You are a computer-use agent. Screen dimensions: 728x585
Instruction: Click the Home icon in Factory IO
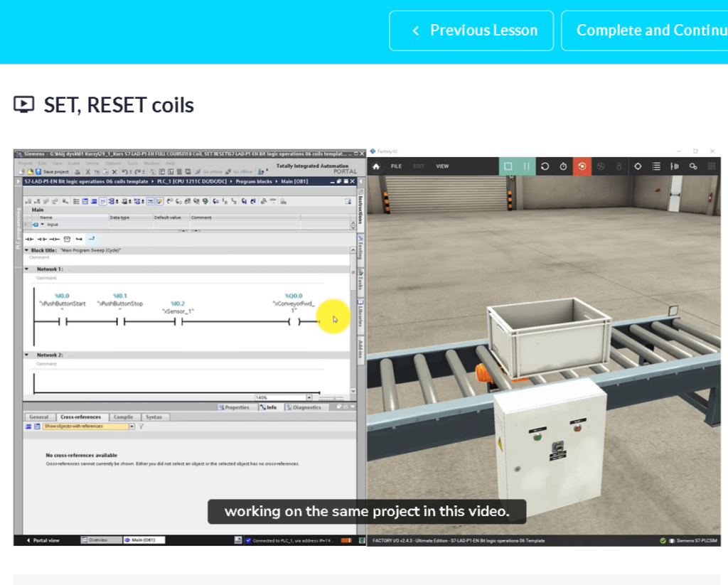coord(376,166)
